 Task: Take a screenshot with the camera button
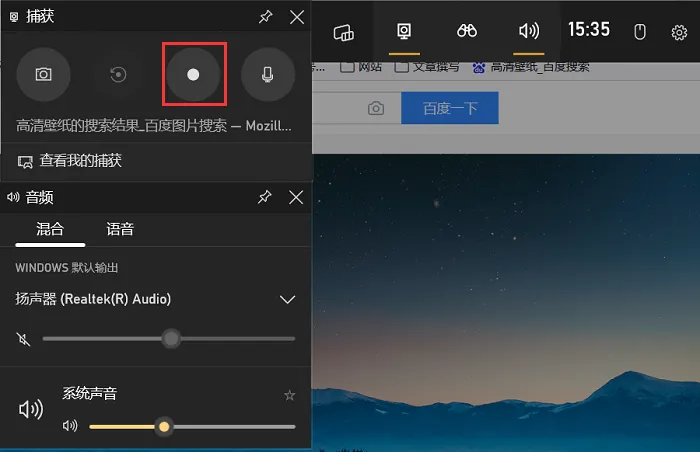43,74
